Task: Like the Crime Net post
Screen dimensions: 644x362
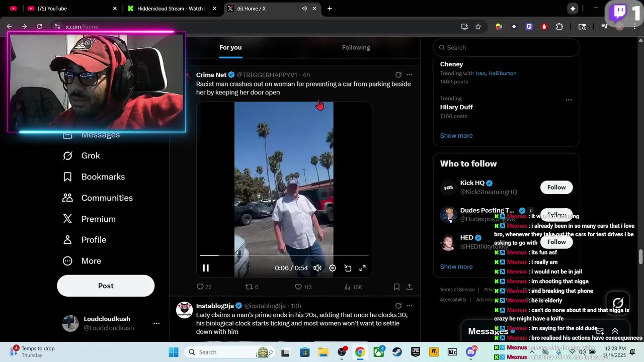Action: 303,287
